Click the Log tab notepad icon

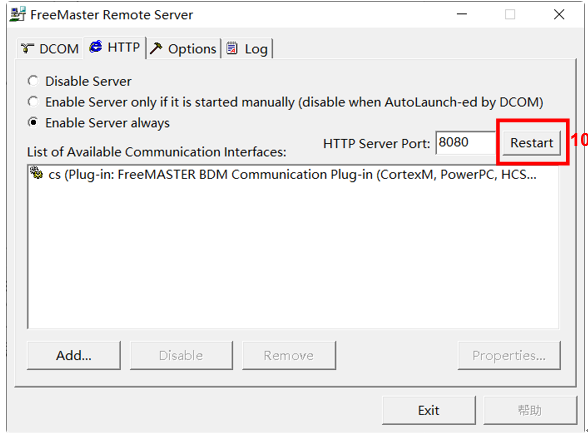tap(232, 48)
